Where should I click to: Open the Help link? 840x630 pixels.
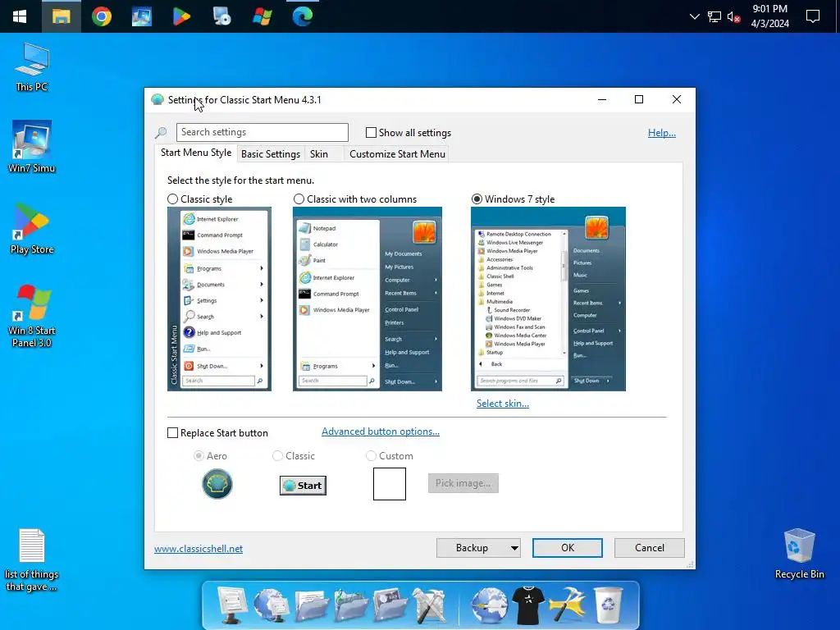pyautogui.click(x=662, y=133)
